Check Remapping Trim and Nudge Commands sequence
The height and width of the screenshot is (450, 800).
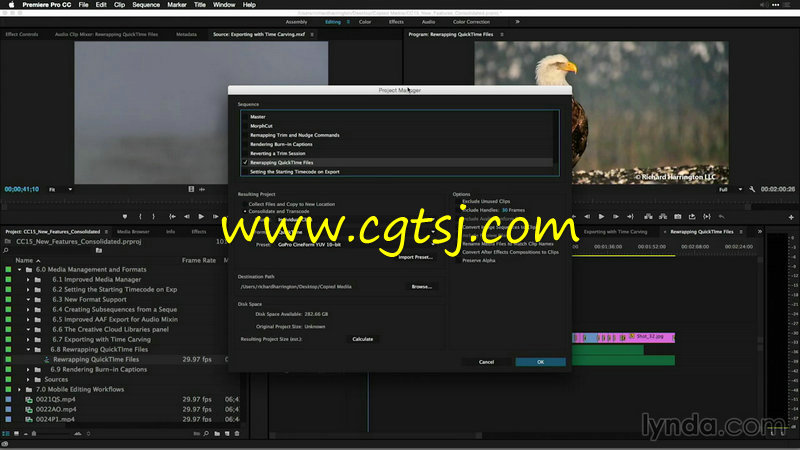click(245, 135)
